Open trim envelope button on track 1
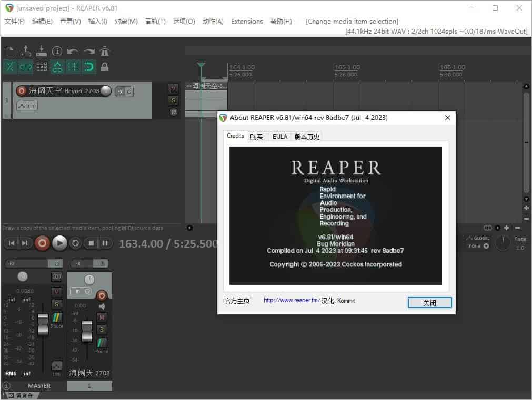The height and width of the screenshot is (400, 532). click(x=27, y=106)
